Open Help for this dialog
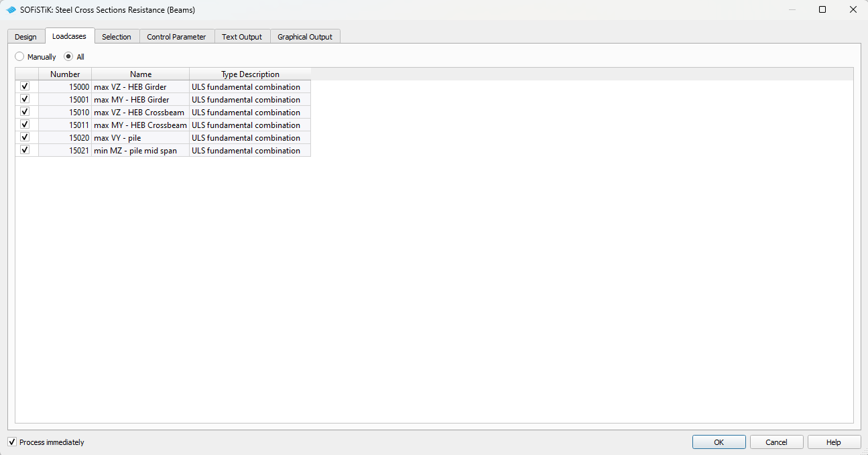This screenshot has height=455, width=868. [x=833, y=442]
